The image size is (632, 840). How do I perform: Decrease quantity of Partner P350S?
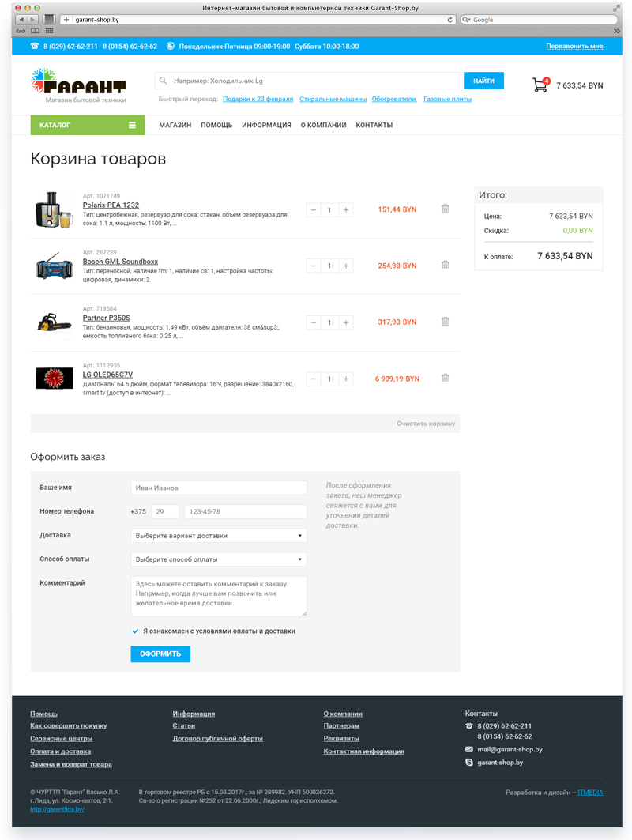[314, 322]
